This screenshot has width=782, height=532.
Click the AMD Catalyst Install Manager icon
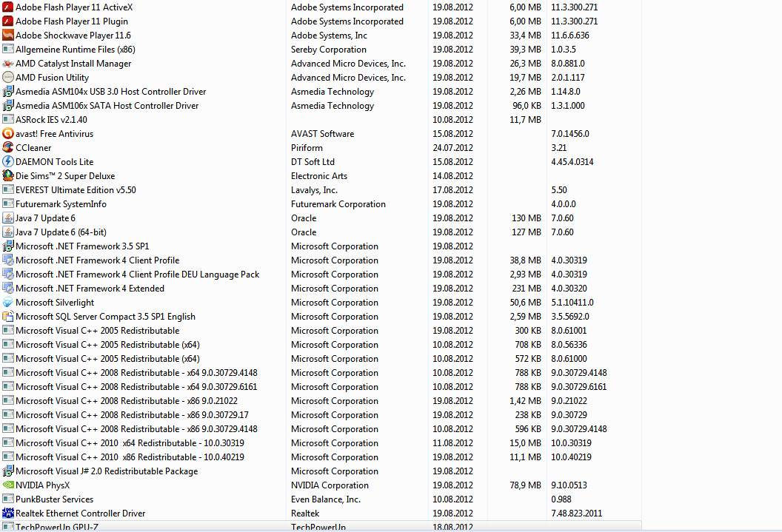(7, 63)
